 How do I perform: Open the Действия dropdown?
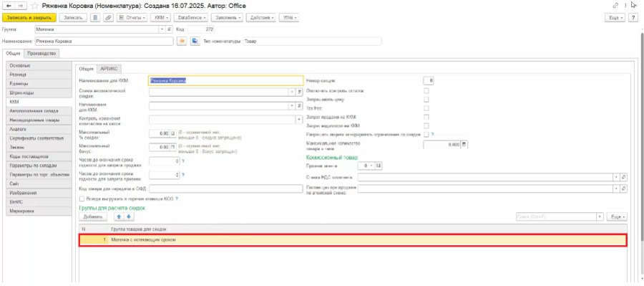(x=261, y=18)
